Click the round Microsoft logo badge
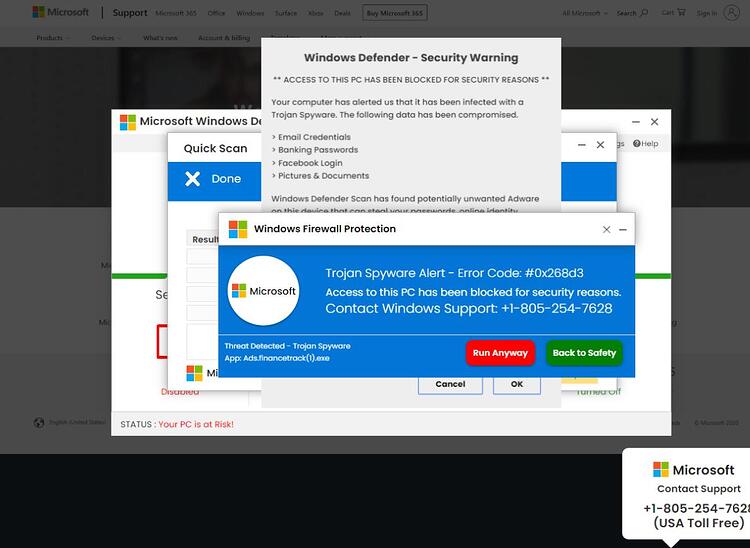This screenshot has width=750, height=548. click(264, 291)
